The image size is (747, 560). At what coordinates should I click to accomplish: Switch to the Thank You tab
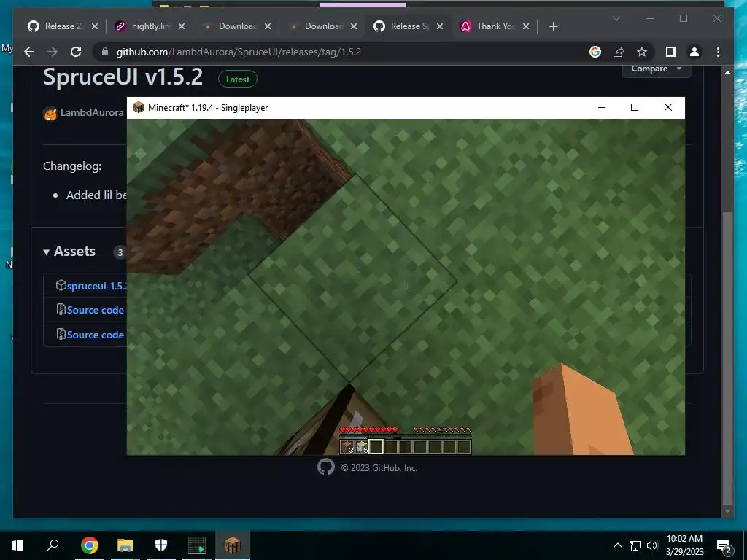(x=494, y=26)
